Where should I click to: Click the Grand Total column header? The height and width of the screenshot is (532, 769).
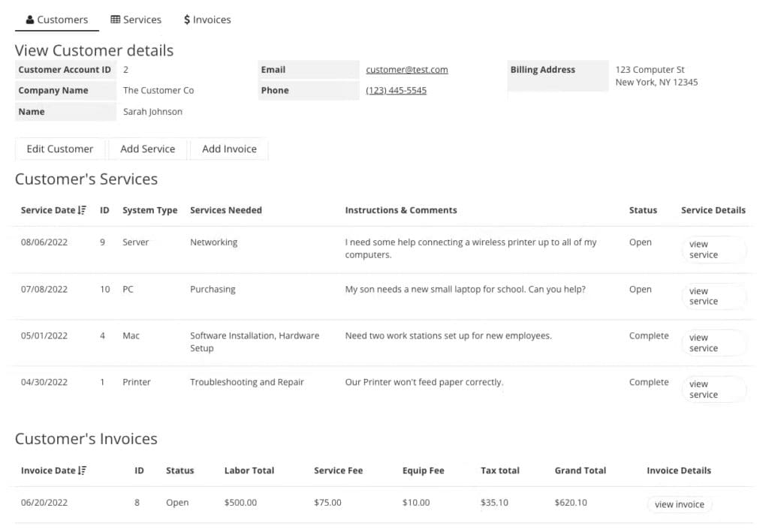[580, 471]
